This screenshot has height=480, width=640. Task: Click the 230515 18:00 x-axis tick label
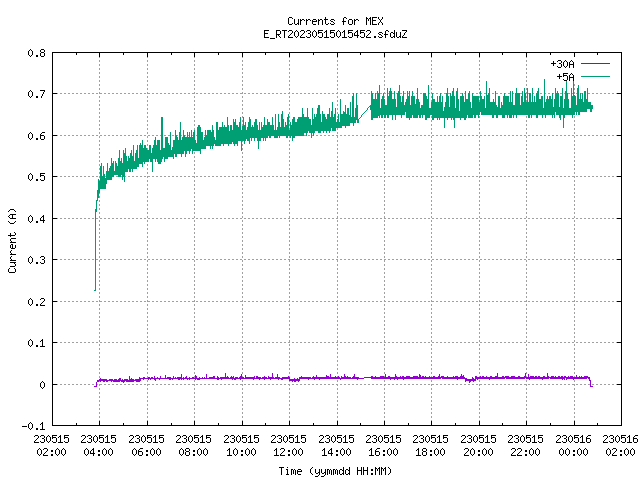click(430, 445)
